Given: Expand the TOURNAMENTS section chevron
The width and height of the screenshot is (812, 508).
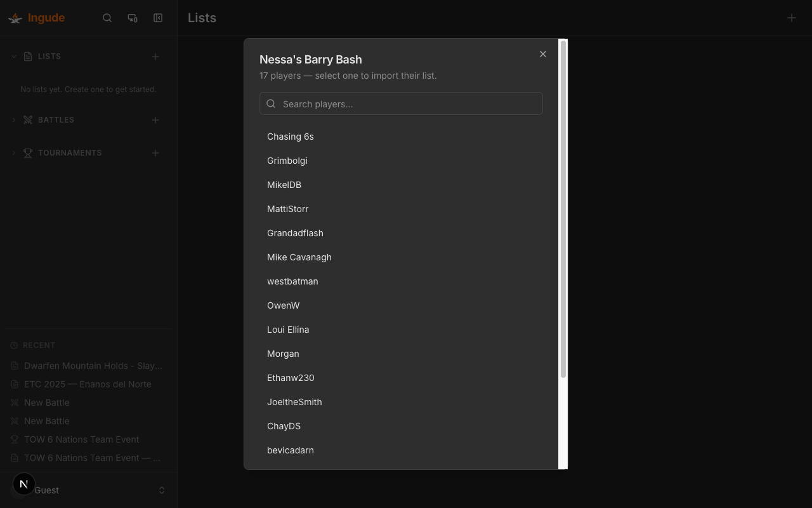Looking at the screenshot, I should (x=13, y=152).
